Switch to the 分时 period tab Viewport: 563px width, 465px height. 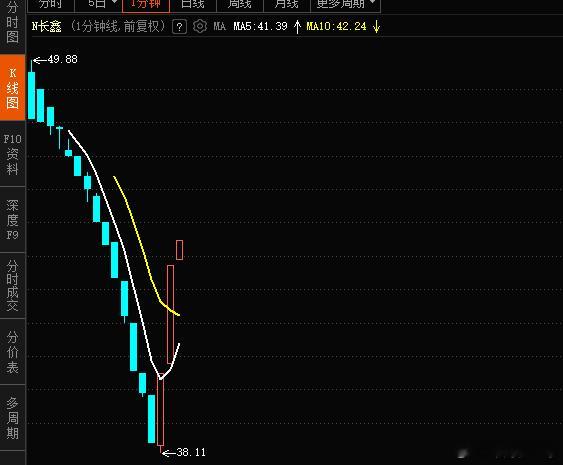(51, 5)
